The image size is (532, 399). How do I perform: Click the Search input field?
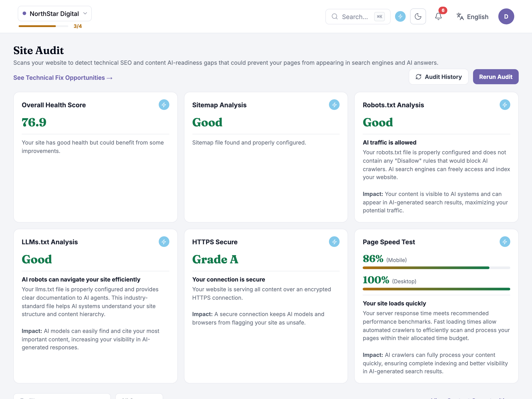tap(358, 17)
